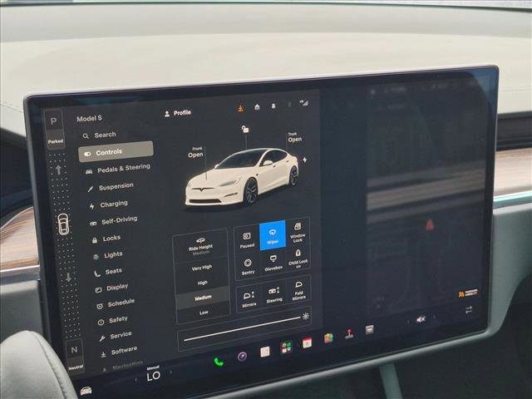Toggle Child Lock
Screen dimensions: 532x399
coord(298,259)
